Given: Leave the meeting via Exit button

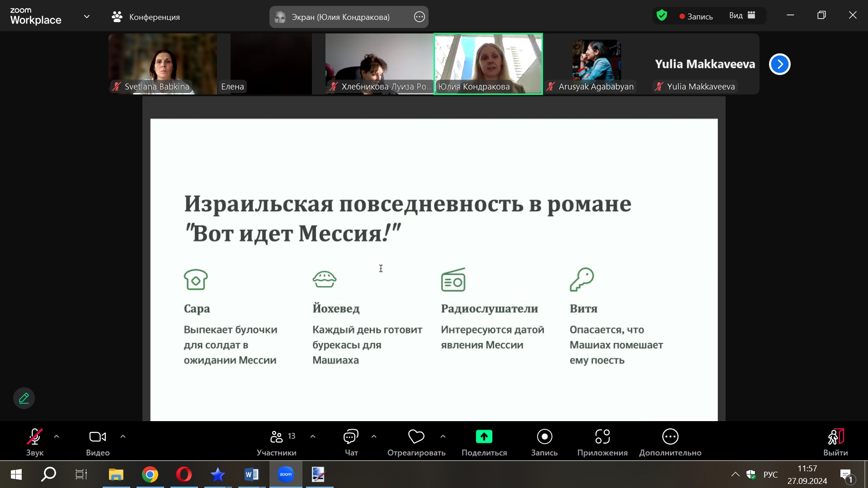Looking at the screenshot, I should pyautogui.click(x=835, y=437).
